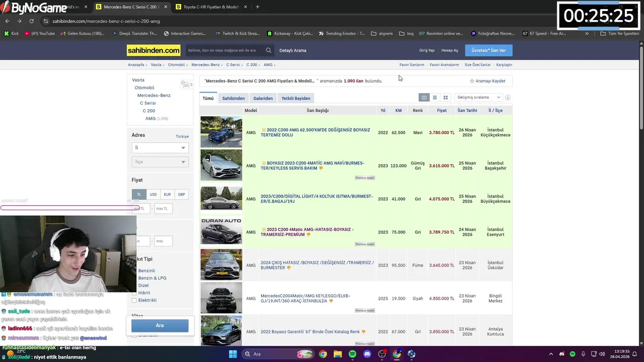Open the DeepL Translate bookmark

(x=134, y=34)
